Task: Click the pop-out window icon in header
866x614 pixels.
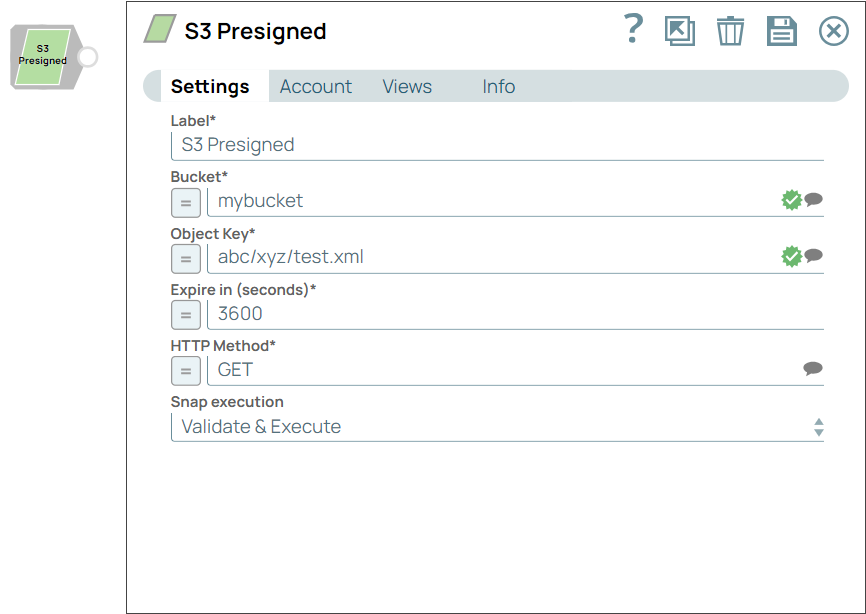Action: click(680, 31)
